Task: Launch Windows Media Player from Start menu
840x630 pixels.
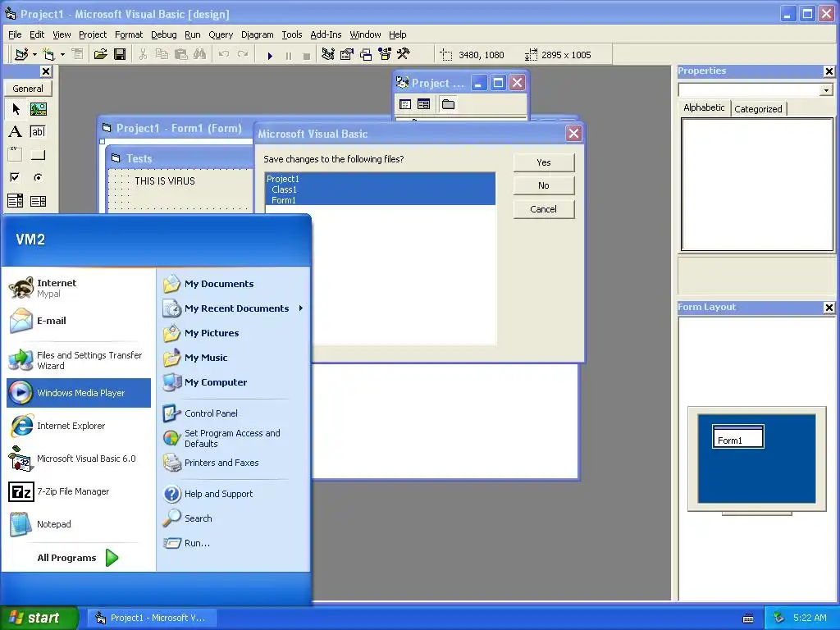Action: [79, 393]
